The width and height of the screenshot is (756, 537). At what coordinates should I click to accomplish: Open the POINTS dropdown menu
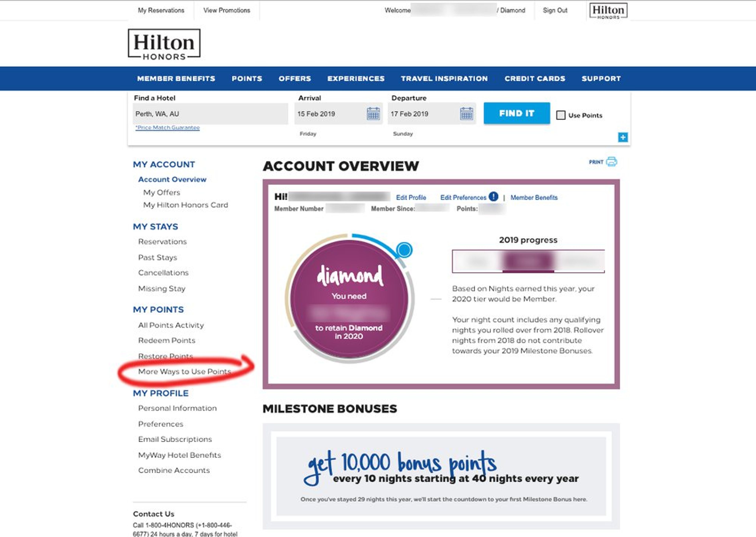click(x=247, y=78)
